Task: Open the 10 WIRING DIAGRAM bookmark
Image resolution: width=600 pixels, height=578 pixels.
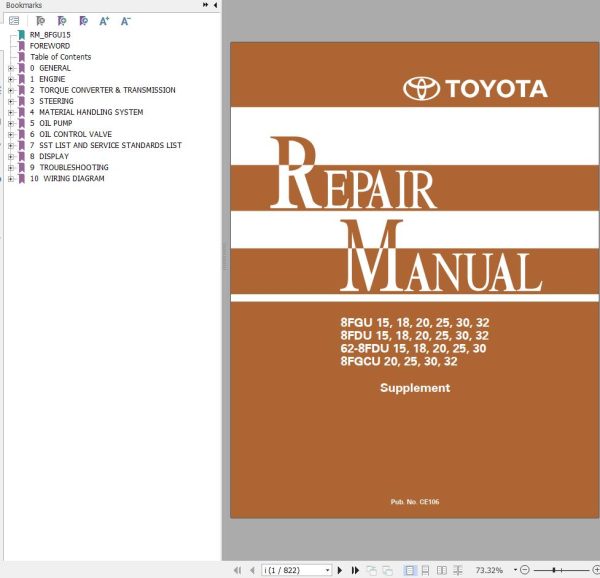Action: [67, 179]
